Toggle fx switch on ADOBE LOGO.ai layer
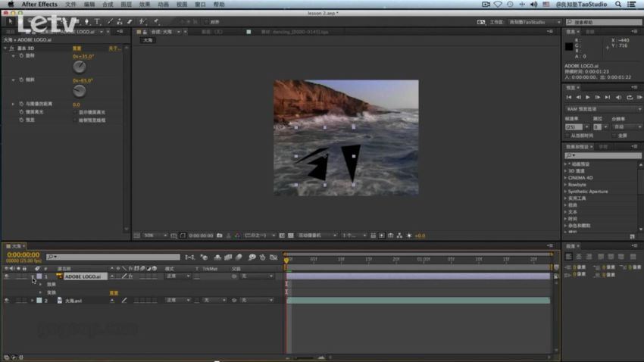The height and width of the screenshot is (362, 644). tap(130, 276)
